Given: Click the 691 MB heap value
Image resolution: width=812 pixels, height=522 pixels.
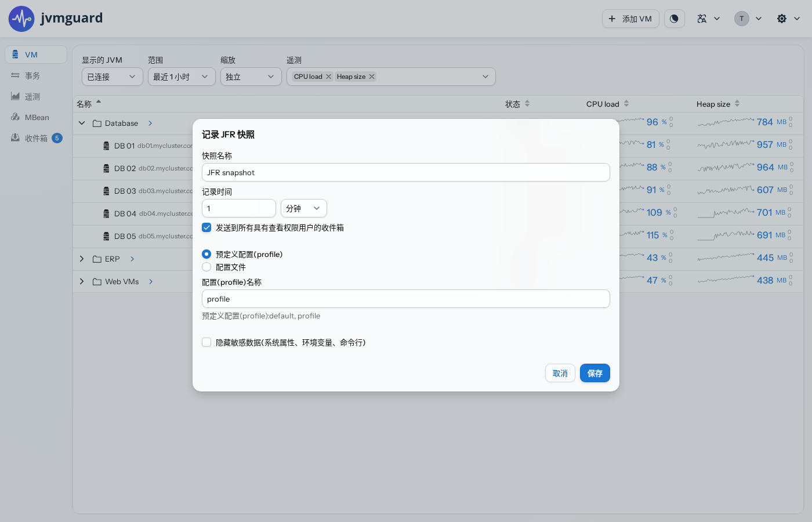Looking at the screenshot, I should pos(771,235).
